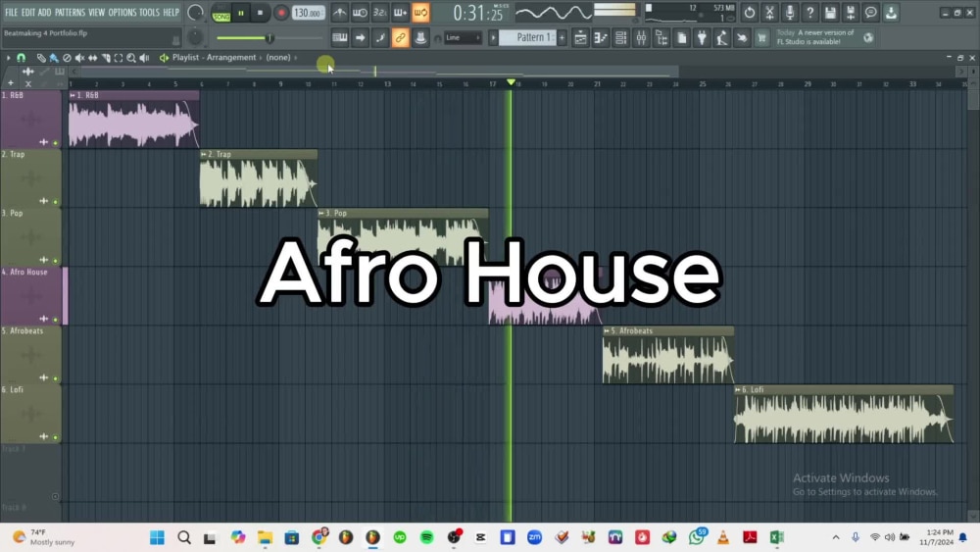Open the audio editor scissors icon
This screenshot has height=552, width=980.
(x=769, y=13)
